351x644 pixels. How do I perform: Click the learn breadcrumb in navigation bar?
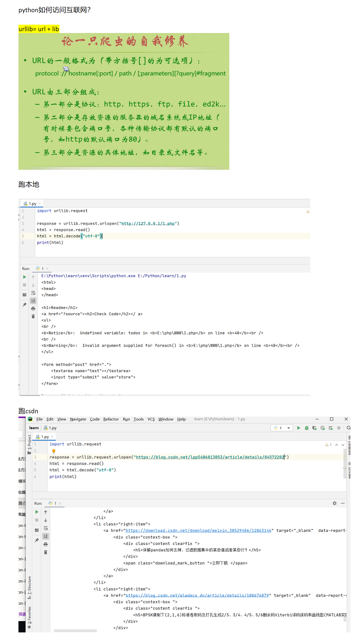point(34,428)
